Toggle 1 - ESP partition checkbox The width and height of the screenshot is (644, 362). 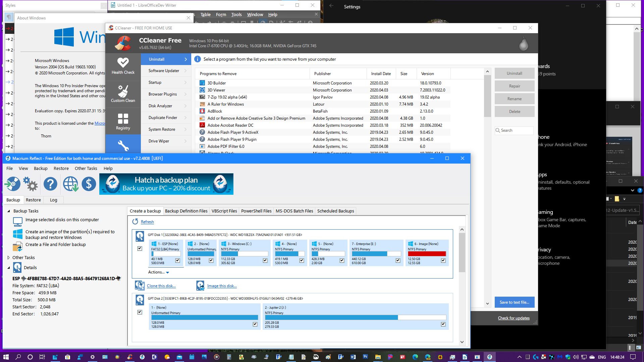click(178, 260)
